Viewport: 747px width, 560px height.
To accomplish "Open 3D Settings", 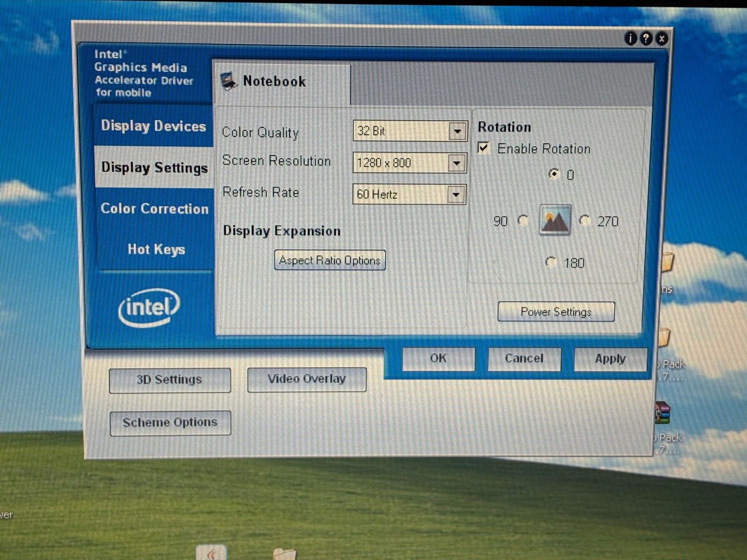I will pos(170,380).
